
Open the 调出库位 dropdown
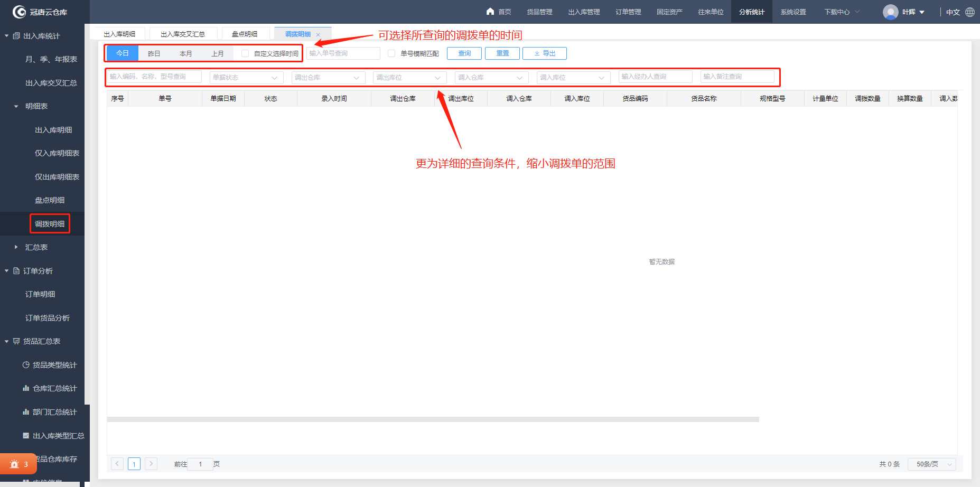(x=410, y=77)
